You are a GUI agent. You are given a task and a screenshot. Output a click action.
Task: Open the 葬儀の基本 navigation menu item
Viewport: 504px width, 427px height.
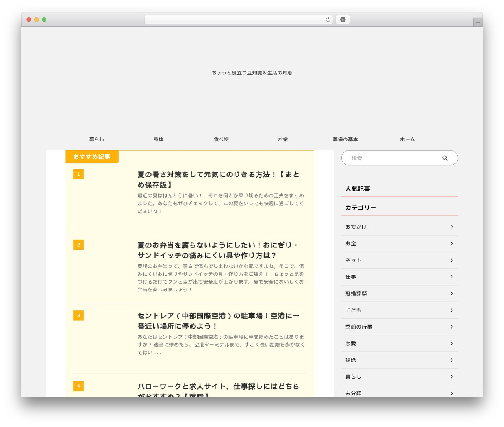345,139
